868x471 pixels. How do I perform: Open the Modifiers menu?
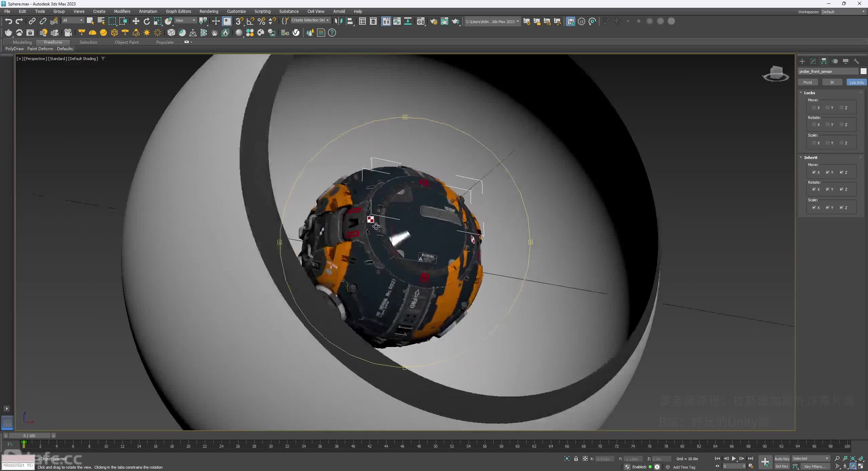pos(122,11)
